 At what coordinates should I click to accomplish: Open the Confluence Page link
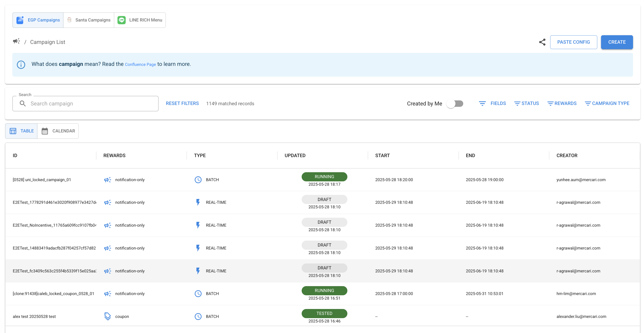[x=140, y=64]
